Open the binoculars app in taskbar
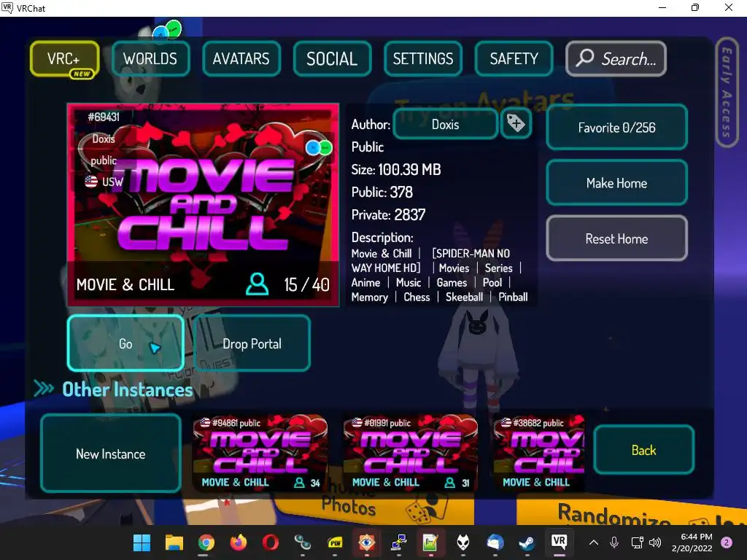This screenshot has width=747, height=560. point(303,542)
